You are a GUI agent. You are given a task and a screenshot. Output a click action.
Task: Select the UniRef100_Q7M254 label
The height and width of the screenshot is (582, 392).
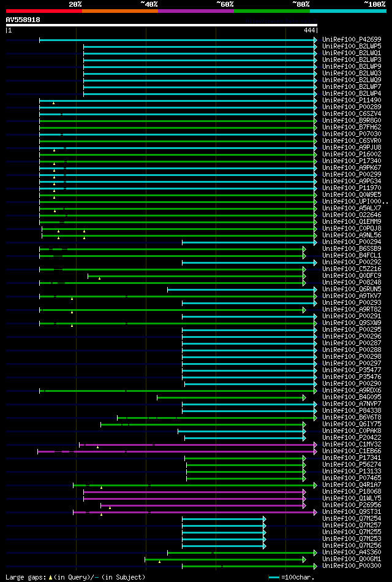352,518
